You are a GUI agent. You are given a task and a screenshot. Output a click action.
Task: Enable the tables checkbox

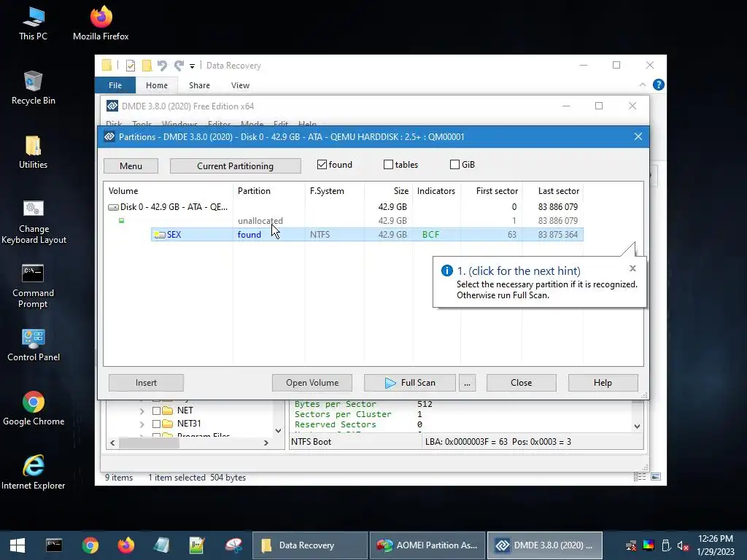coord(388,164)
